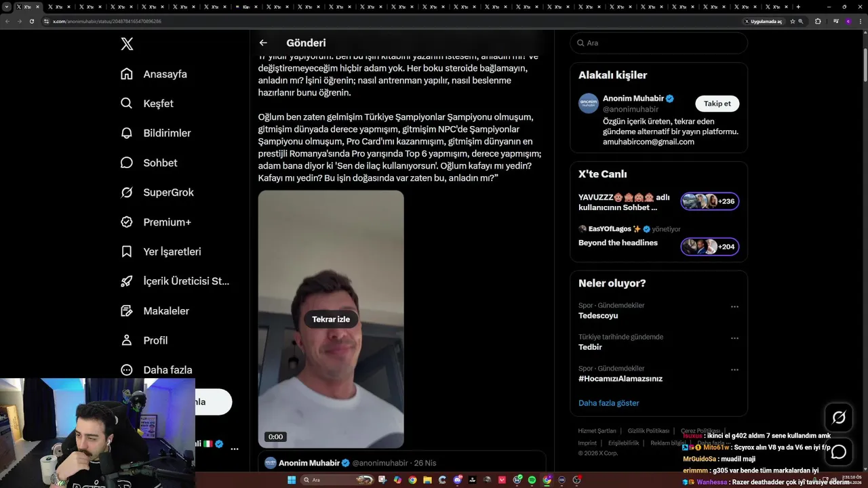This screenshot has height=488, width=868.
Task: Click 0:00 video time label
Action: [275, 436]
